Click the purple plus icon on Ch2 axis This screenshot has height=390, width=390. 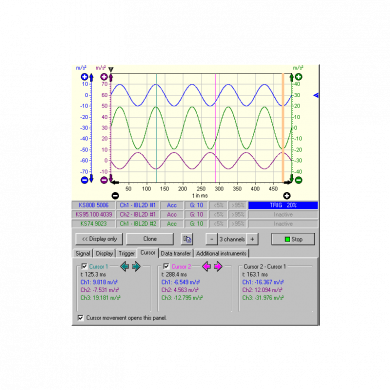(104, 77)
